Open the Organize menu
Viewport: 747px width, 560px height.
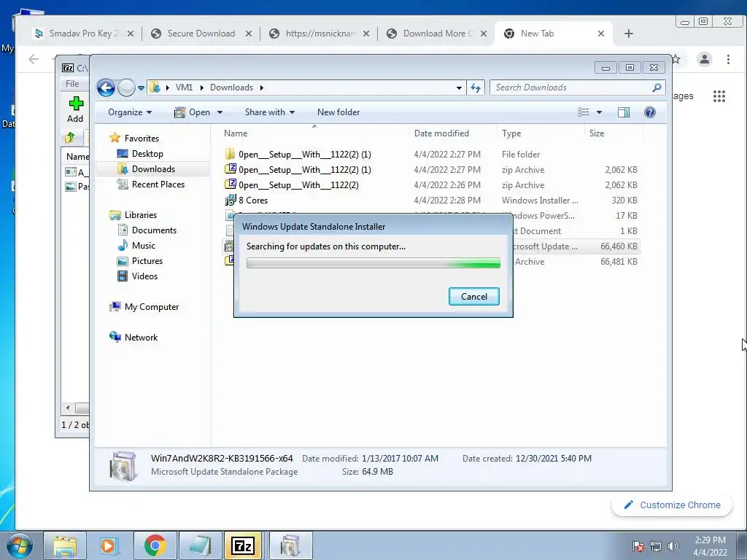point(130,112)
